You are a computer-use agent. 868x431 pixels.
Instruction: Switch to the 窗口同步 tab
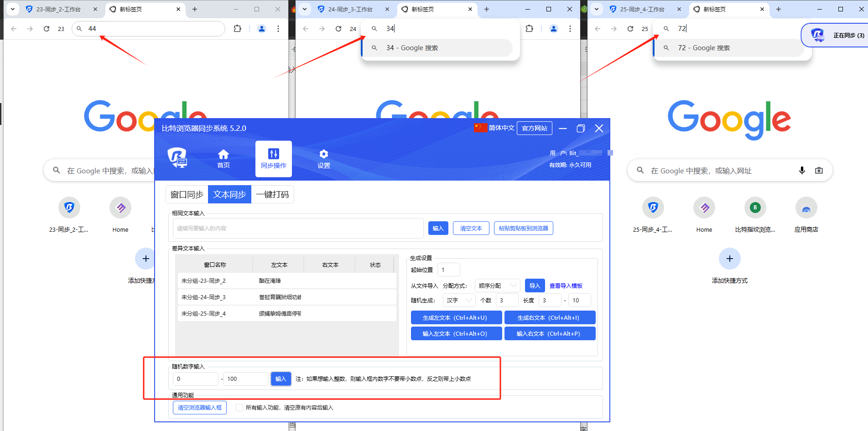187,195
